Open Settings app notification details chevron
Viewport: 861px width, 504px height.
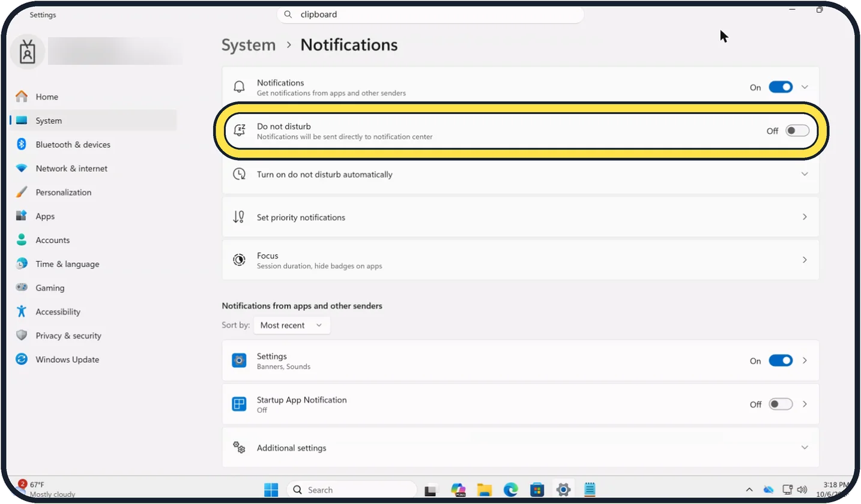click(x=805, y=361)
